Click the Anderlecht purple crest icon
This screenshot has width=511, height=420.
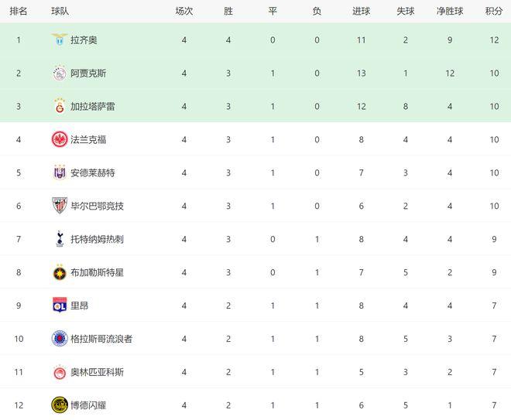tap(60, 172)
